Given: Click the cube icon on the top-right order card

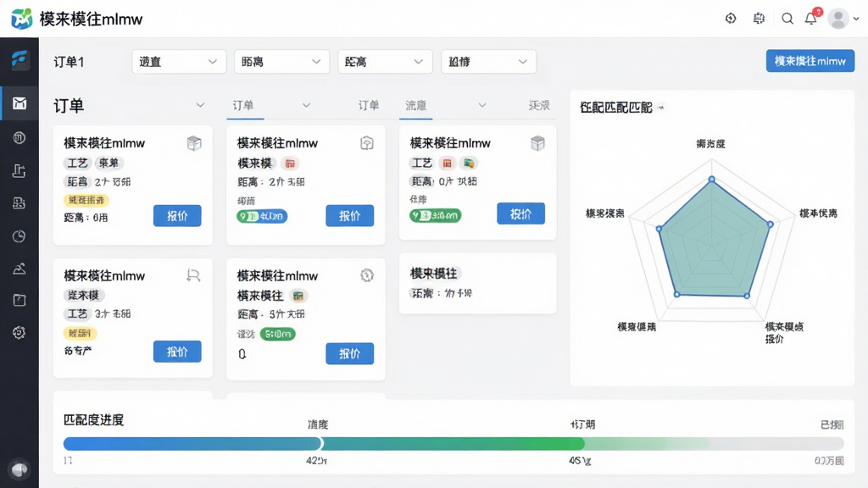Looking at the screenshot, I should click(537, 143).
